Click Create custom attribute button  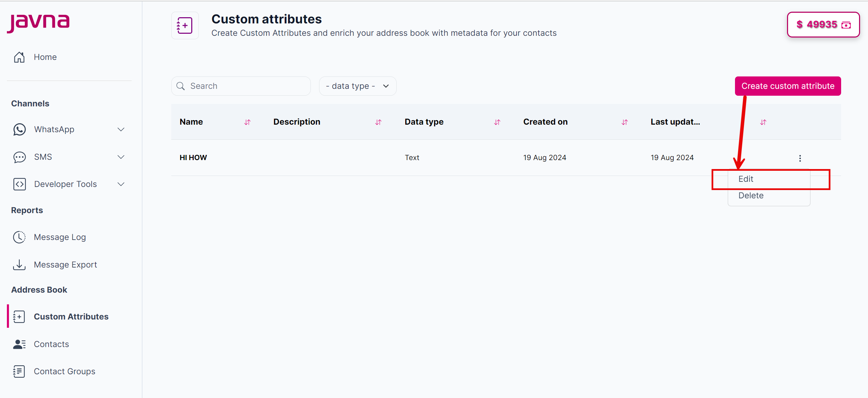pyautogui.click(x=788, y=86)
